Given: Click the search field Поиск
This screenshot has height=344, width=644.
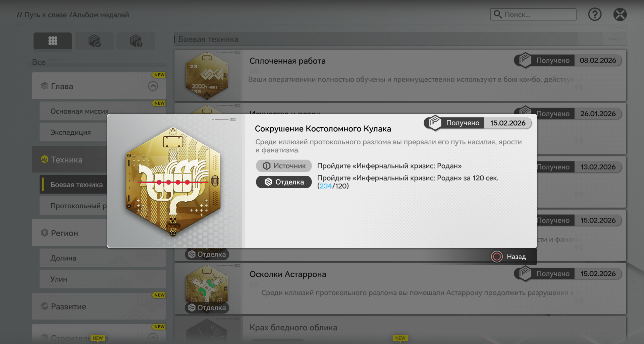Looking at the screenshot, I should coord(533,14).
